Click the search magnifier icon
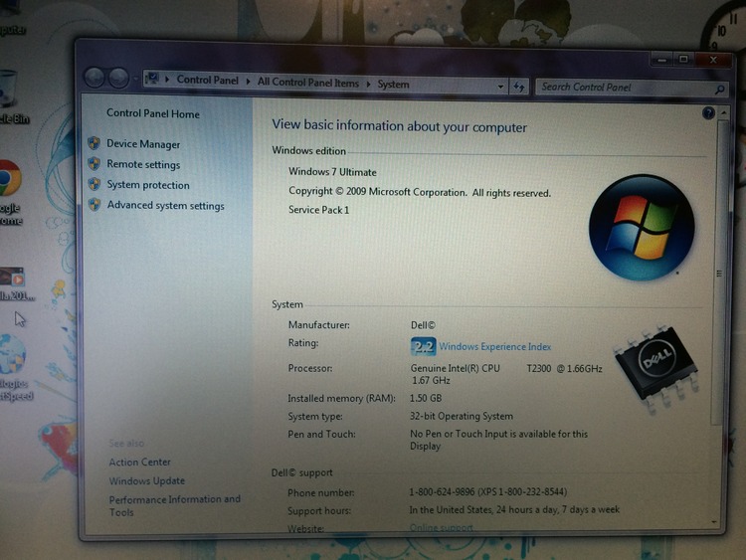Viewport: 746px width, 560px height. (719, 89)
